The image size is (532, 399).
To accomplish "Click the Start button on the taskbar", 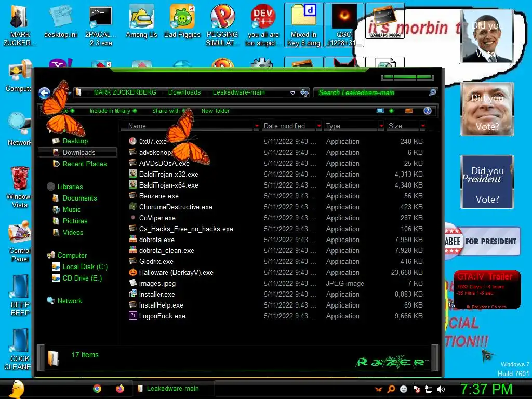I will [x=16, y=389].
